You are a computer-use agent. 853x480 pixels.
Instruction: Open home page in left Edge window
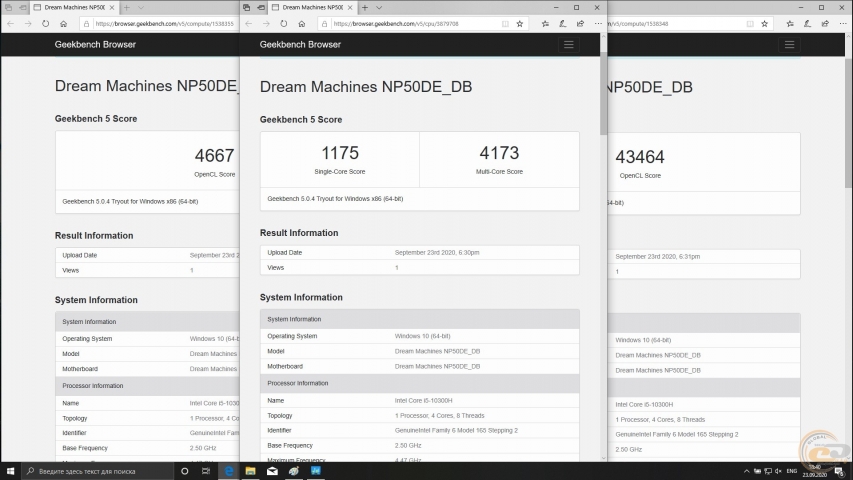click(x=64, y=24)
